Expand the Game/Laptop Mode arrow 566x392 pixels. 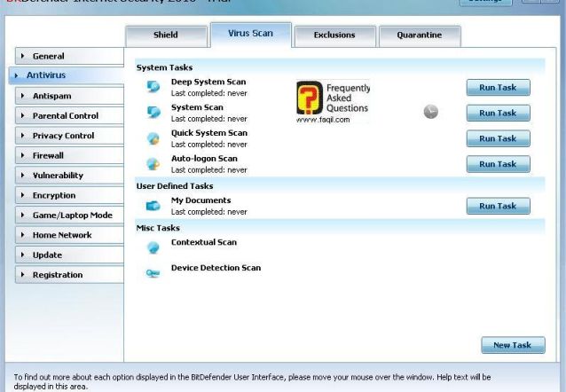point(23,215)
